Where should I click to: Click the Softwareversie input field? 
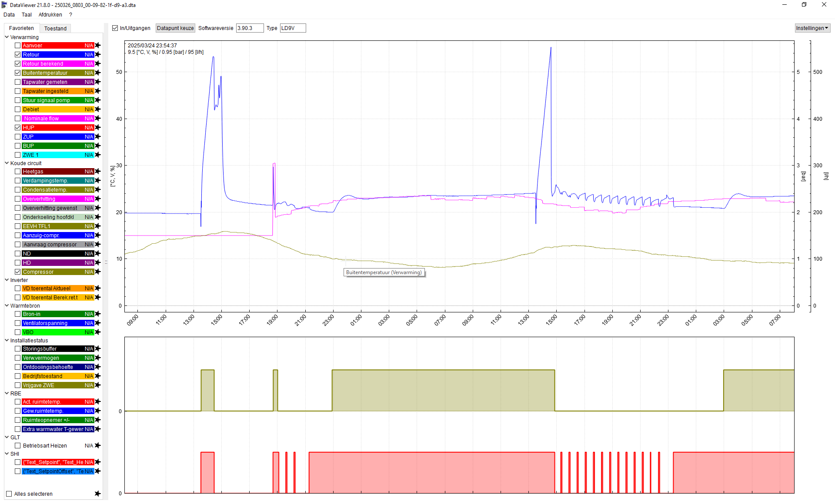click(250, 28)
